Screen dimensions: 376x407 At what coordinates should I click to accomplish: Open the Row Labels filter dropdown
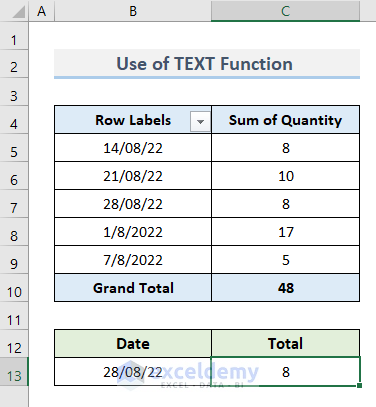click(200, 122)
